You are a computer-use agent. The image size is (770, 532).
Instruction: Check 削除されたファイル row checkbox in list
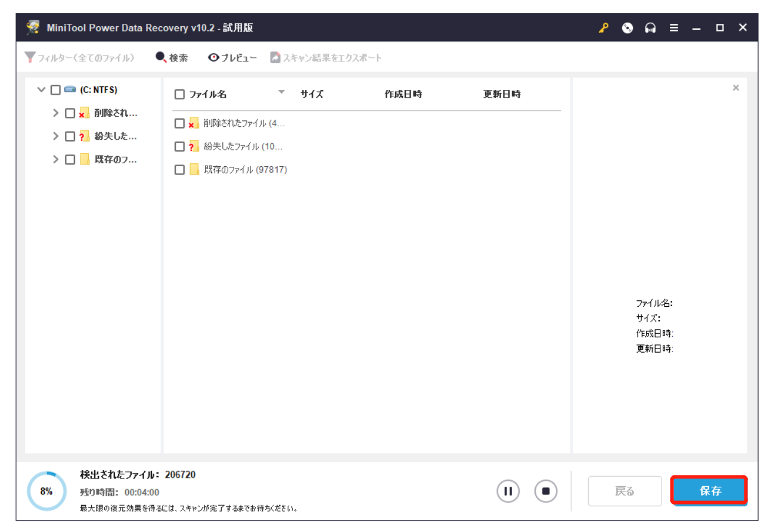(179, 123)
